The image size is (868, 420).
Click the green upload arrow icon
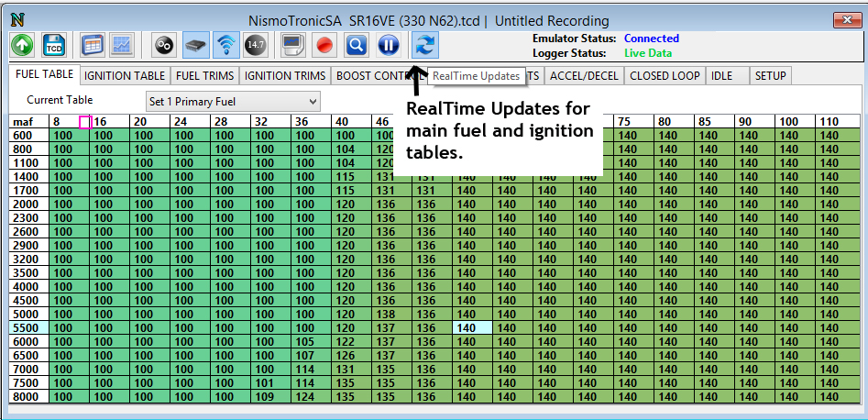[22, 46]
